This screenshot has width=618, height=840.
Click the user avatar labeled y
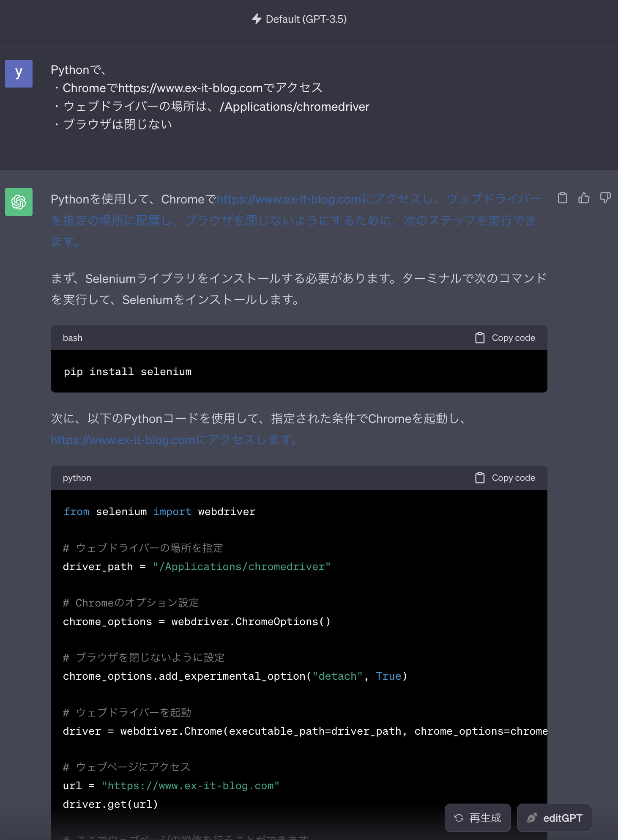(19, 74)
